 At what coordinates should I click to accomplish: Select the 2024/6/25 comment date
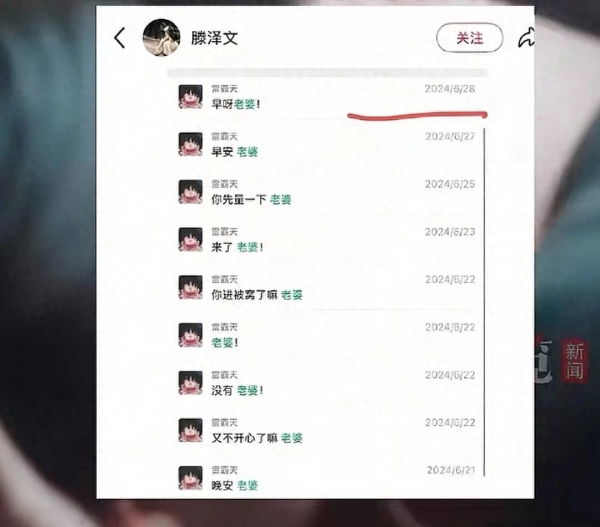tap(450, 184)
